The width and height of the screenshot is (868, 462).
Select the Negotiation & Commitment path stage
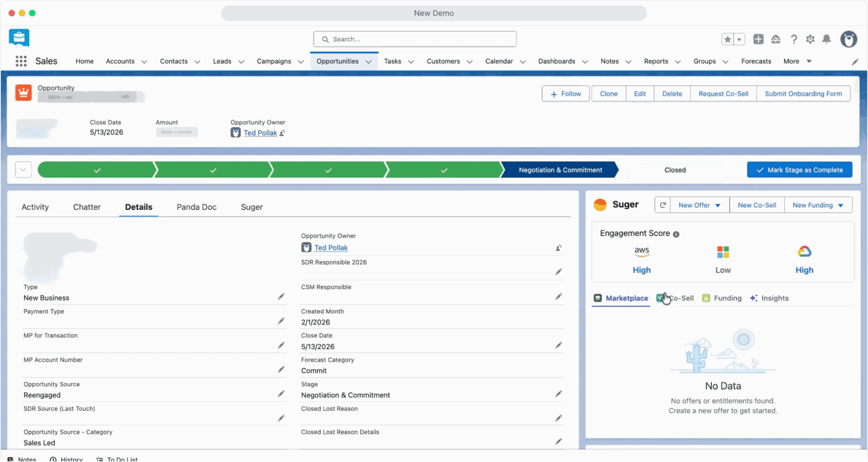(x=560, y=170)
